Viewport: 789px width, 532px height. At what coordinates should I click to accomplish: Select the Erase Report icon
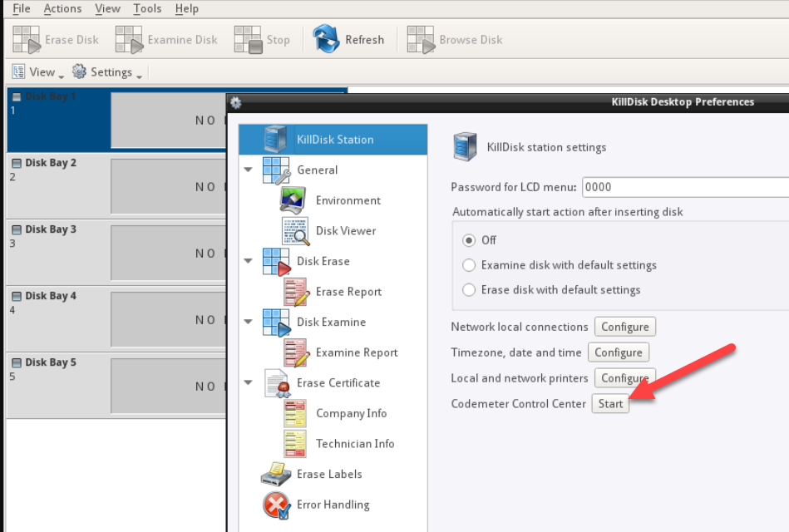(x=296, y=292)
